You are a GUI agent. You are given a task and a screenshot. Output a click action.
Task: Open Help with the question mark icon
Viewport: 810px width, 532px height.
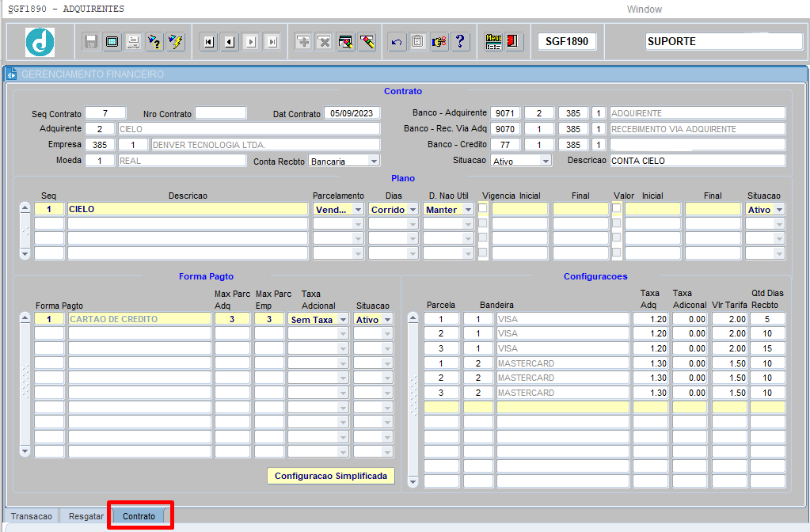pos(460,41)
